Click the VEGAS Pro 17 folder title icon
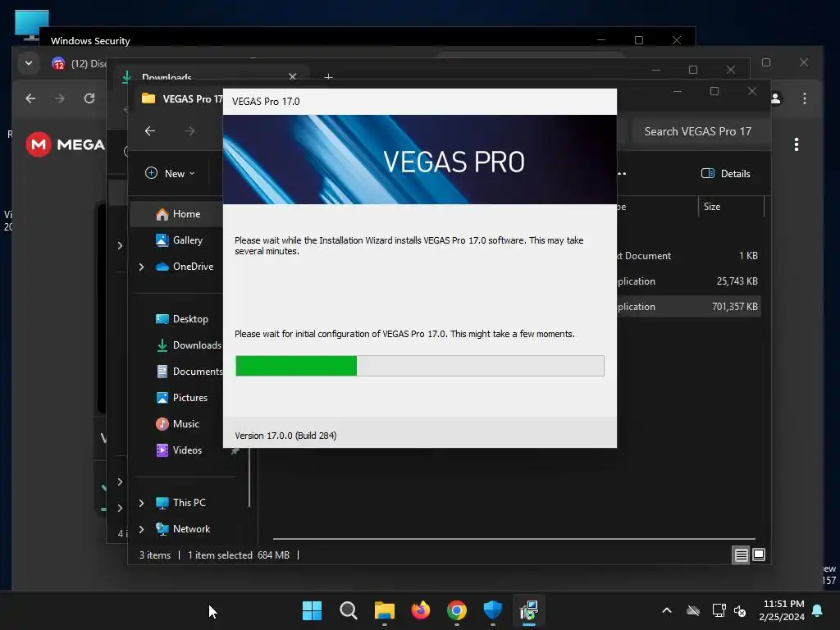 click(x=148, y=98)
